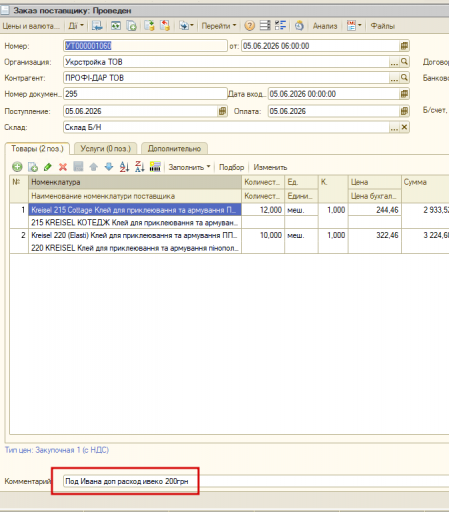The width and height of the screenshot is (449, 512).
Task: Move row down with blue arrow
Action: pos(109,167)
